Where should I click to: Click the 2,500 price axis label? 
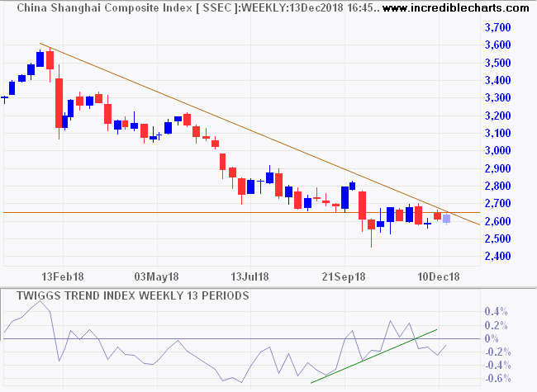tap(497, 239)
